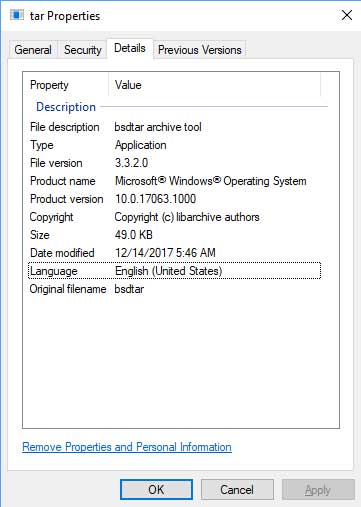Select the Size property label

coord(40,235)
